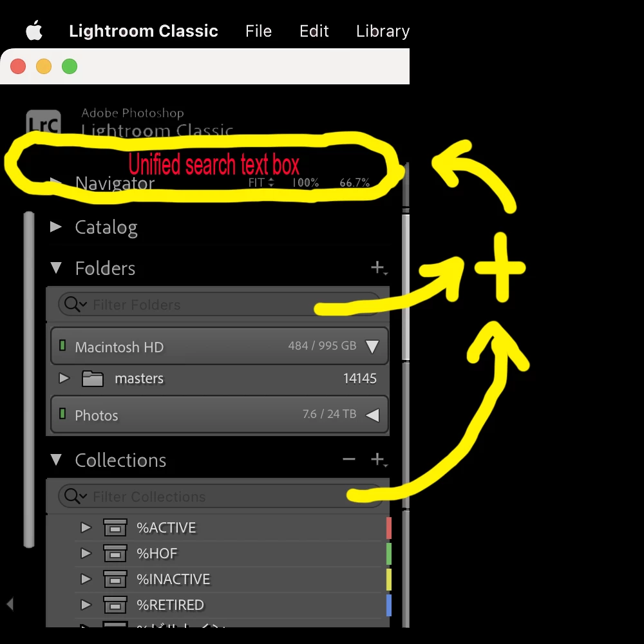644x644 pixels.
Task: Open the Apple menu
Action: click(33, 31)
